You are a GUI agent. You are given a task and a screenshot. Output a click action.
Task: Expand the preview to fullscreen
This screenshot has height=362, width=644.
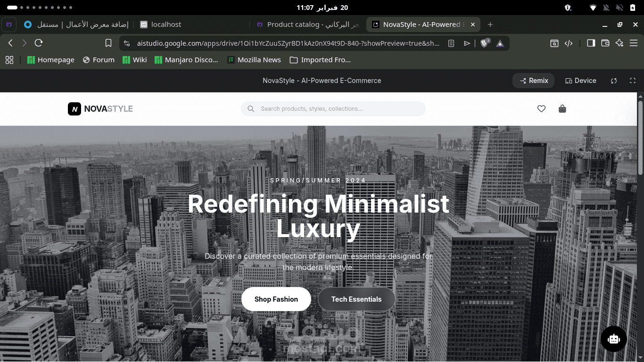click(x=633, y=81)
